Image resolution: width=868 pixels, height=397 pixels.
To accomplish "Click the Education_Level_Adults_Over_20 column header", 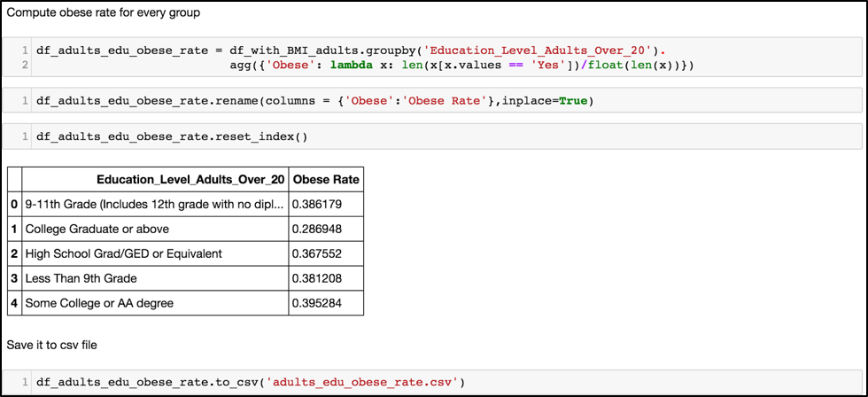I will tap(155, 179).
